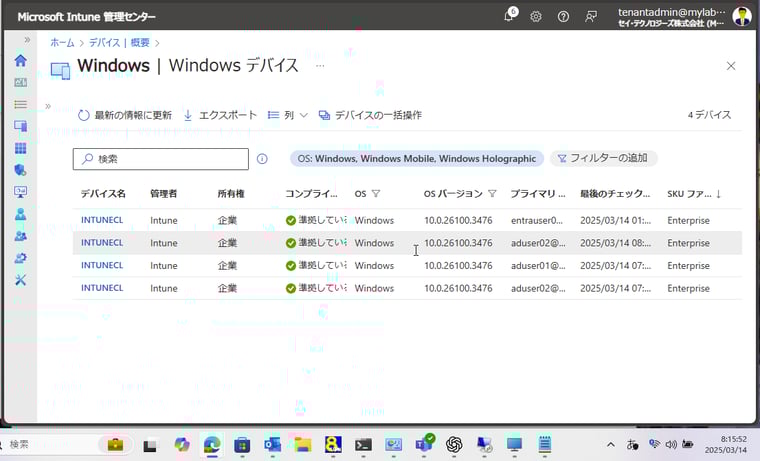760x461 pixels.
Task: Sort by 管理者 column header
Action: 163,193
